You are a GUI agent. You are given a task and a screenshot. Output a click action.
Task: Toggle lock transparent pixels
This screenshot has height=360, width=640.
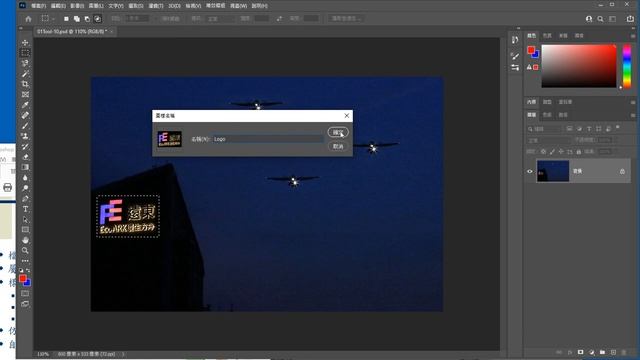pyautogui.click(x=543, y=151)
